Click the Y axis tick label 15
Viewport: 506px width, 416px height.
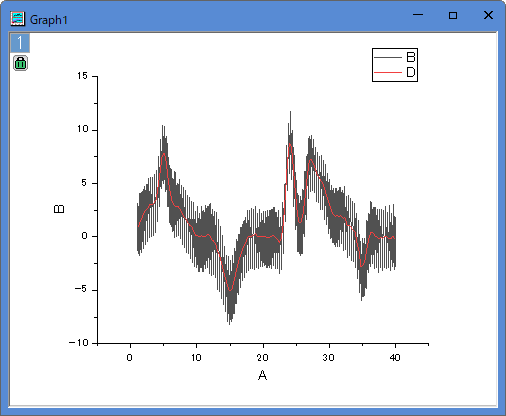pos(82,76)
